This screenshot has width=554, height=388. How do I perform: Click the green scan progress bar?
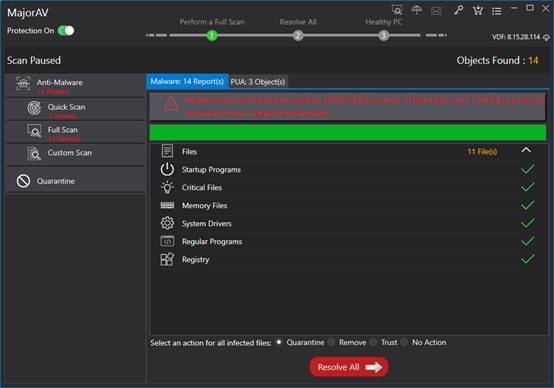tap(348, 132)
